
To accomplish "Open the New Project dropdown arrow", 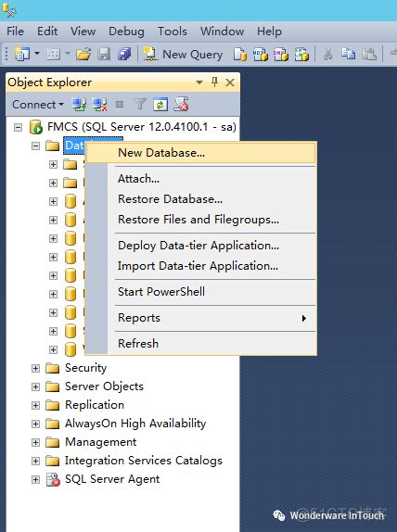I will 37,53.
